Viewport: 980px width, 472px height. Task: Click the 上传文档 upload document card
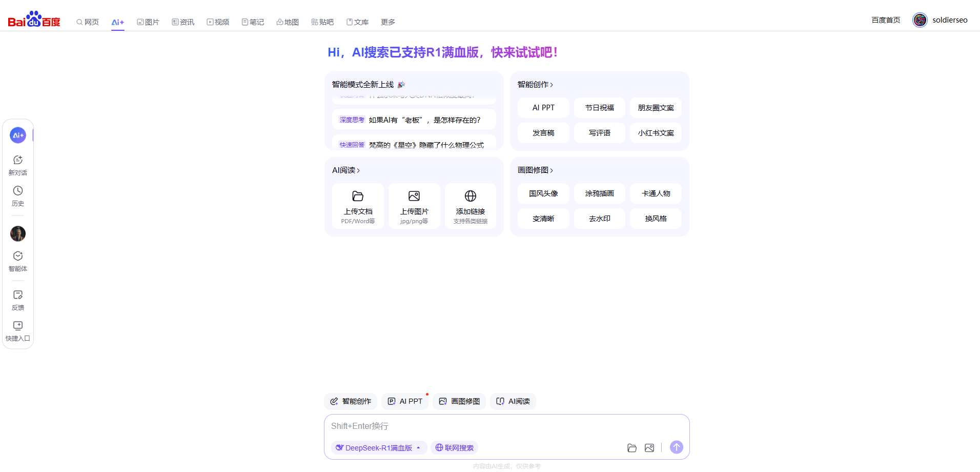click(358, 206)
